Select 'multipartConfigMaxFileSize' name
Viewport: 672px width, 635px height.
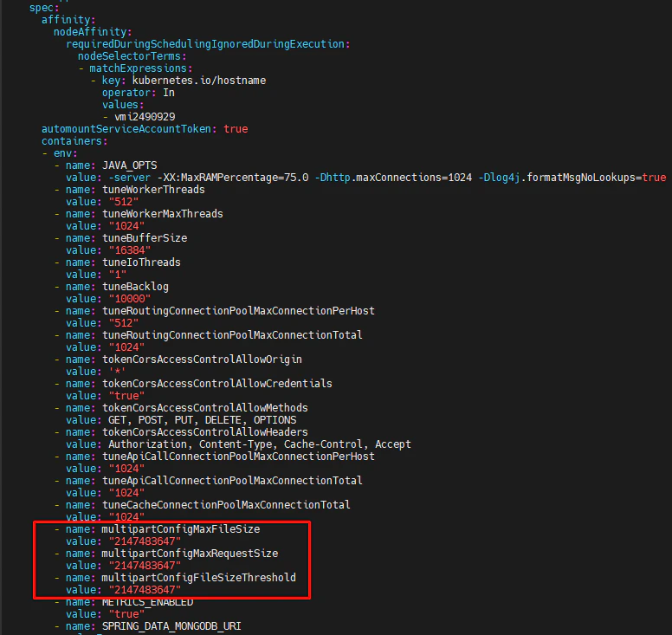(x=181, y=529)
